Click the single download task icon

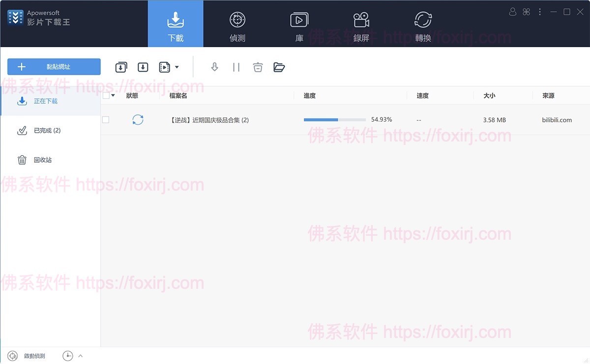143,67
